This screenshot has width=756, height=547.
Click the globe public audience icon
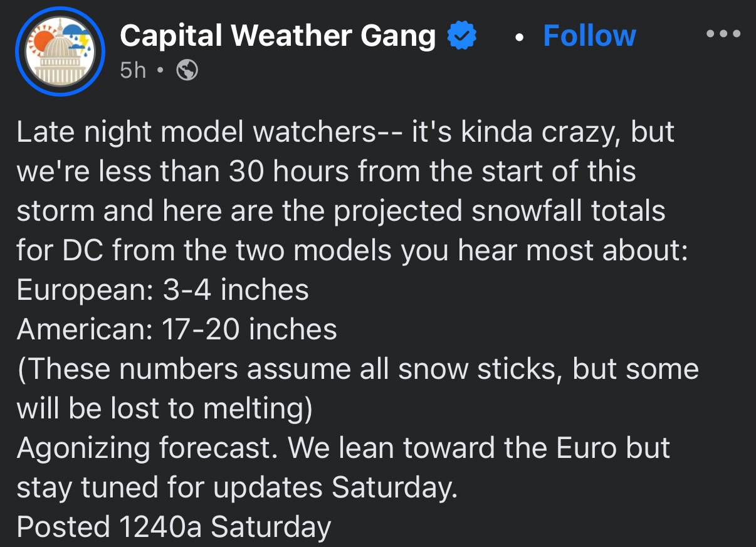187,71
